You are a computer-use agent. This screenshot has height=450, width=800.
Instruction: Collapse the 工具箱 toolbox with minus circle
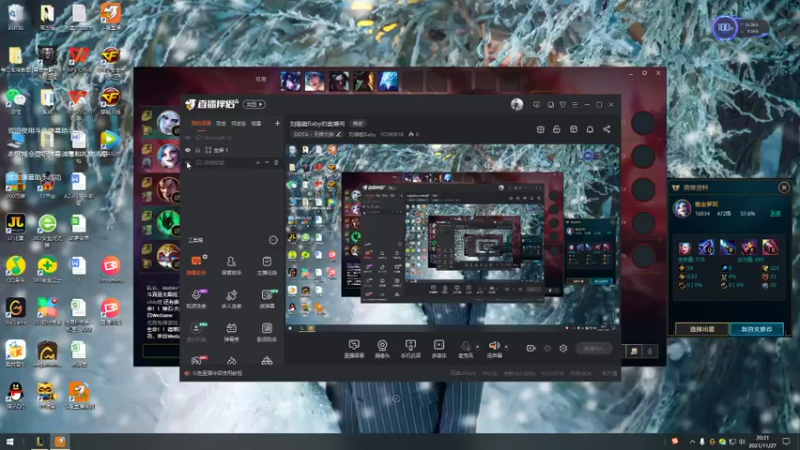(x=273, y=240)
